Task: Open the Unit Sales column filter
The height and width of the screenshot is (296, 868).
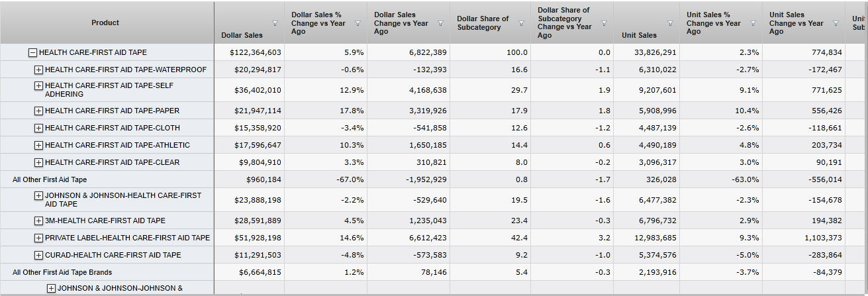Action: 671,23
